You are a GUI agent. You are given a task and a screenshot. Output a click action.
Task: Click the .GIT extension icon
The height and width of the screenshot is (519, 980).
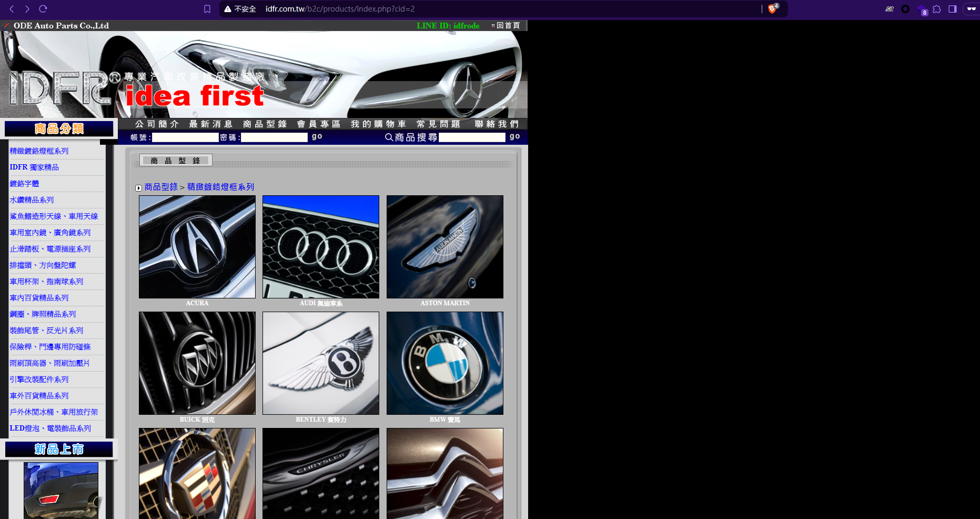click(x=890, y=9)
